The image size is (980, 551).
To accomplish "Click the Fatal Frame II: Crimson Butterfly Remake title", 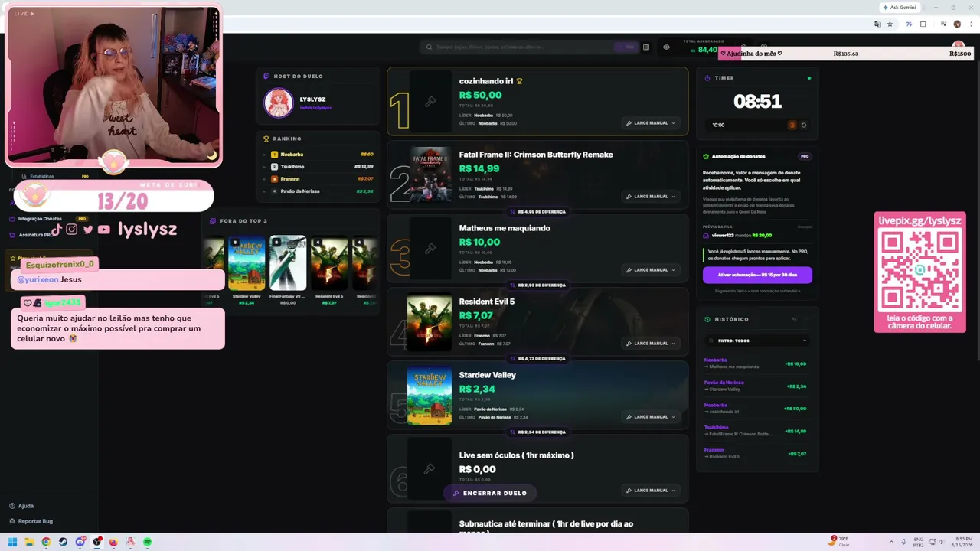I will (x=536, y=155).
